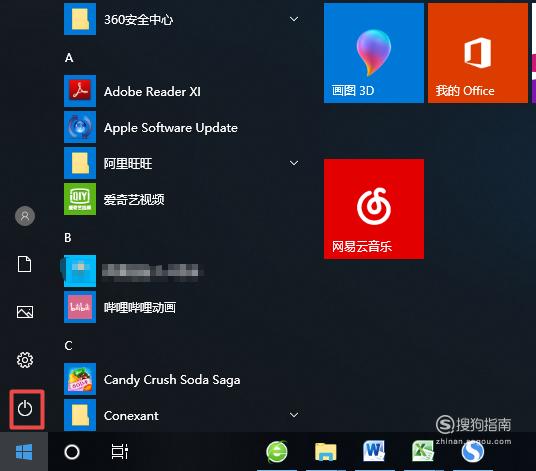Click the Conexant folder icon
The height and width of the screenshot is (471, 536).
coord(80,415)
